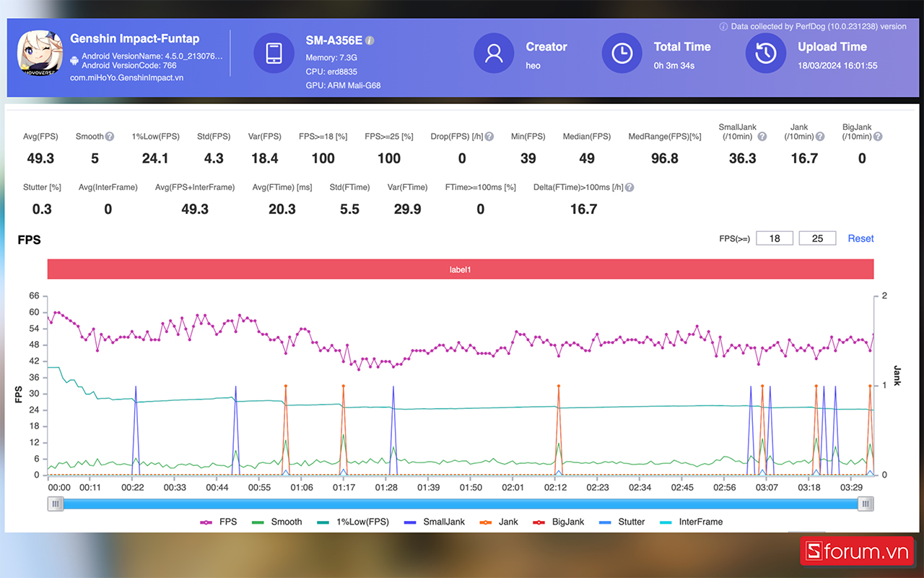Image resolution: width=924 pixels, height=578 pixels.
Task: Toggle the FPS series in chart legend
Action: (218, 522)
